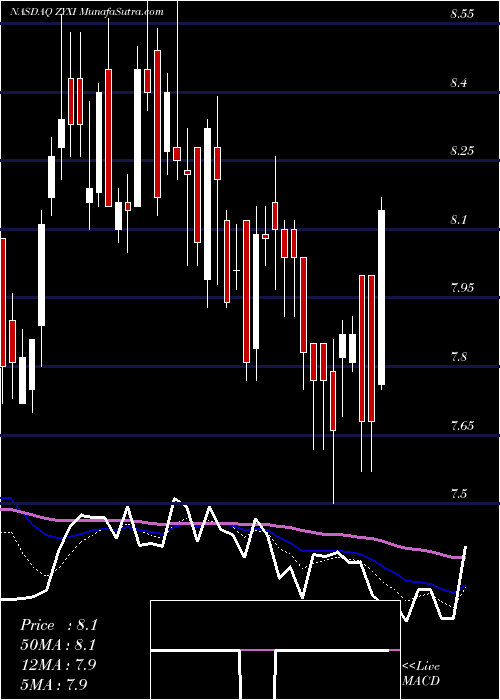Click the <<Live MACD label
This screenshot has width=500, height=700.
click(x=421, y=674)
